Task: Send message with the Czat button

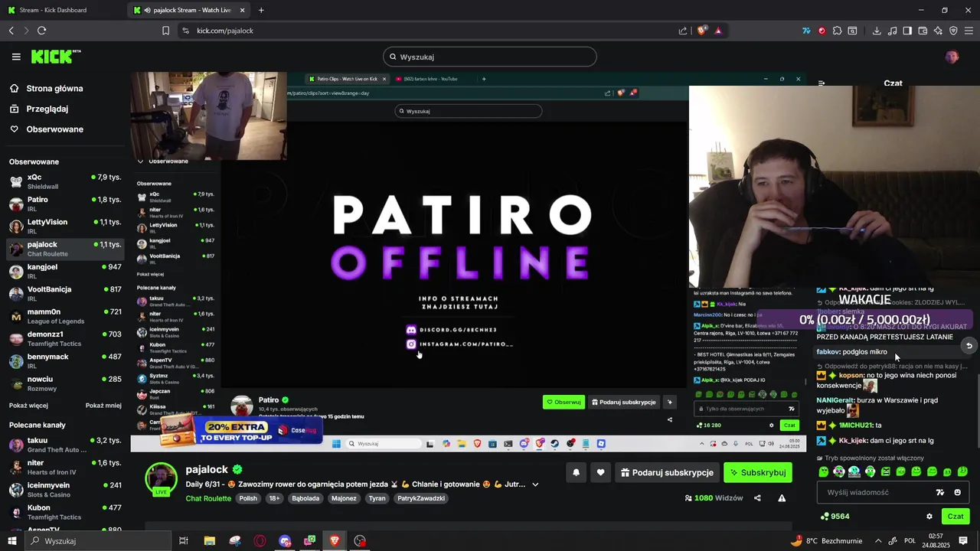Action: [x=955, y=517]
